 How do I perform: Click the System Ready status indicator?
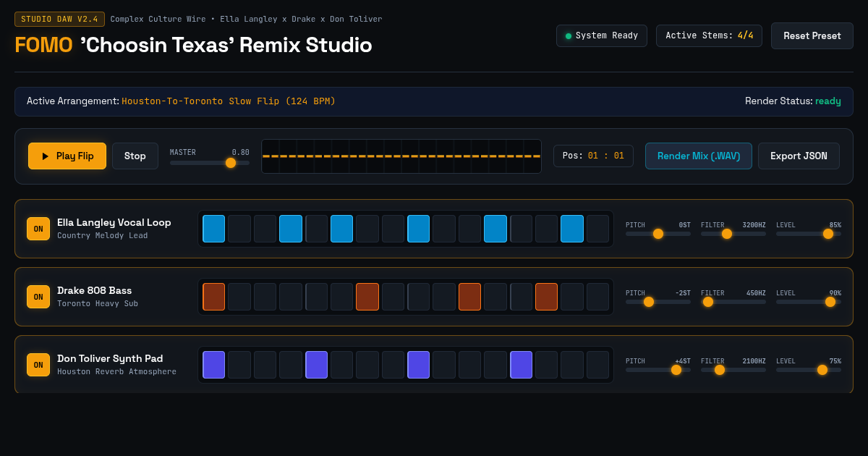pos(601,35)
